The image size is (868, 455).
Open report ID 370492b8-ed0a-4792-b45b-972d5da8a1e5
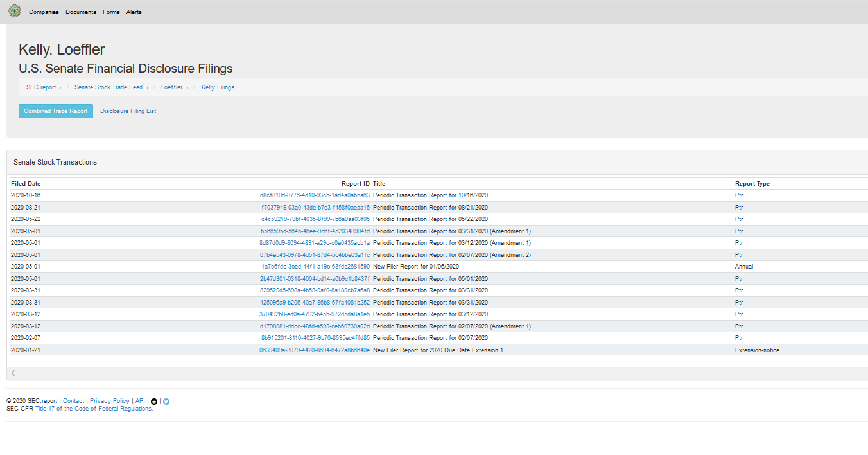point(315,314)
